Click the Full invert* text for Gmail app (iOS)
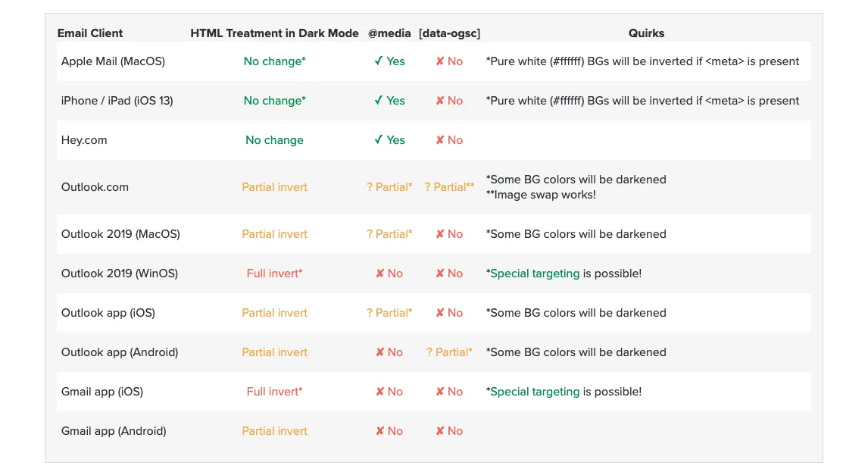This screenshot has height=472, width=868. tap(274, 392)
